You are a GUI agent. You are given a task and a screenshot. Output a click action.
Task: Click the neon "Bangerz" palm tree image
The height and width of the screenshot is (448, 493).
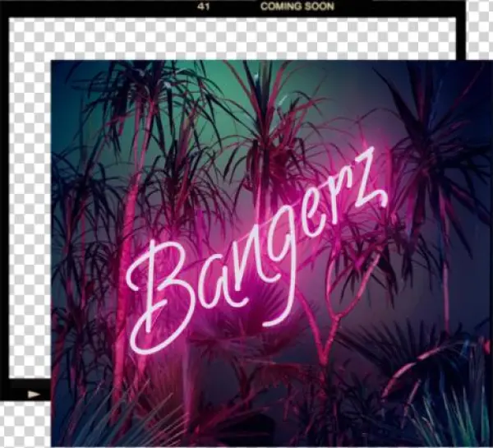coord(272,253)
